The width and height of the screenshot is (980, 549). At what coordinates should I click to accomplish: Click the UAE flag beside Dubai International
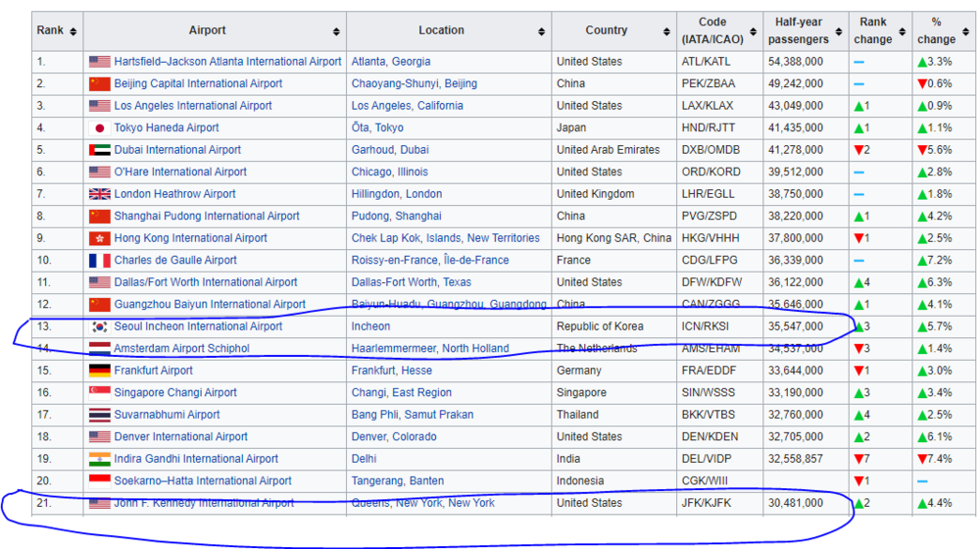[99, 150]
